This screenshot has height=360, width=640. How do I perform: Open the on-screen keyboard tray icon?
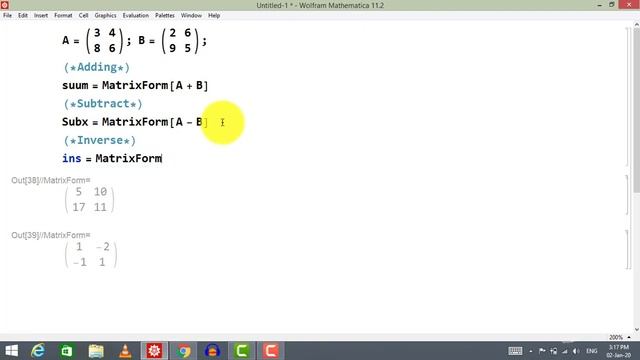pos(515,351)
